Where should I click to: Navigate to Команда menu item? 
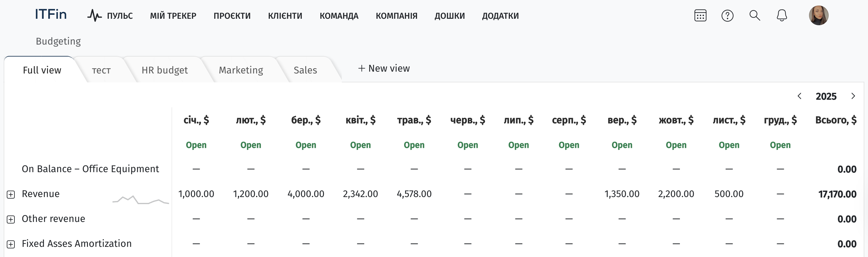(339, 16)
